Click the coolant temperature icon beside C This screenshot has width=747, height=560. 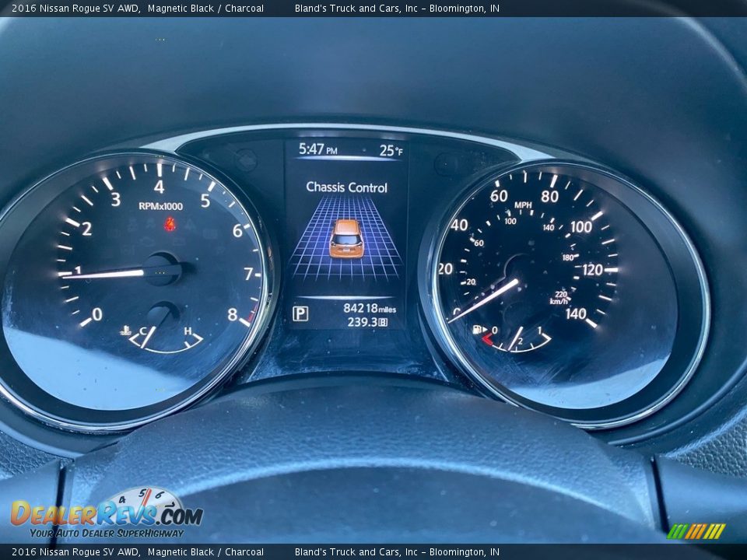pyautogui.click(x=125, y=330)
